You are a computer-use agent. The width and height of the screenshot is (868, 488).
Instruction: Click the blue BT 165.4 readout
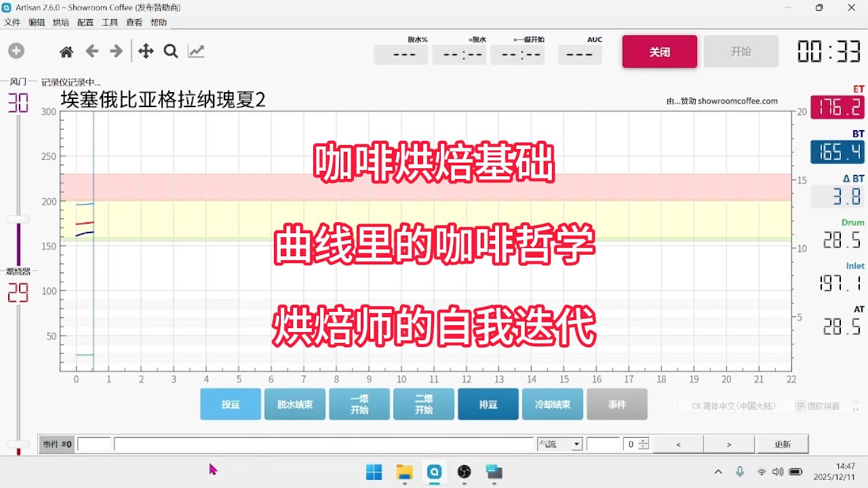pyautogui.click(x=837, y=152)
